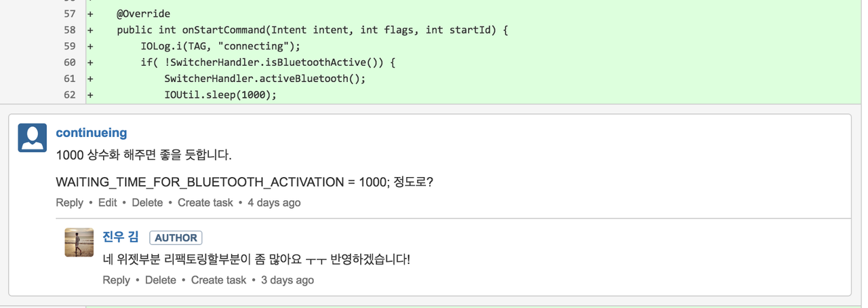Screen dimensions: 868x308
Task: Edit the comment about 1000 상수화
Action: pyautogui.click(x=107, y=203)
